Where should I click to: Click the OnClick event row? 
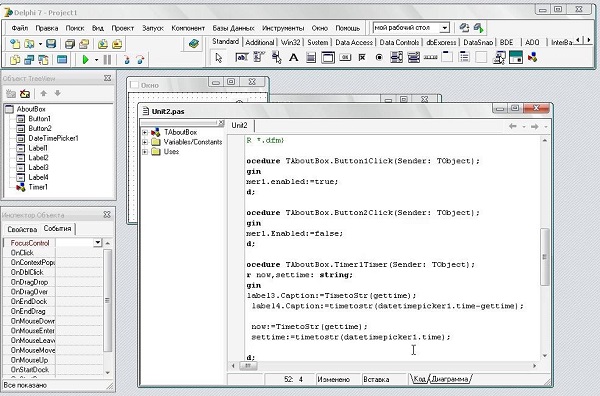[52, 253]
